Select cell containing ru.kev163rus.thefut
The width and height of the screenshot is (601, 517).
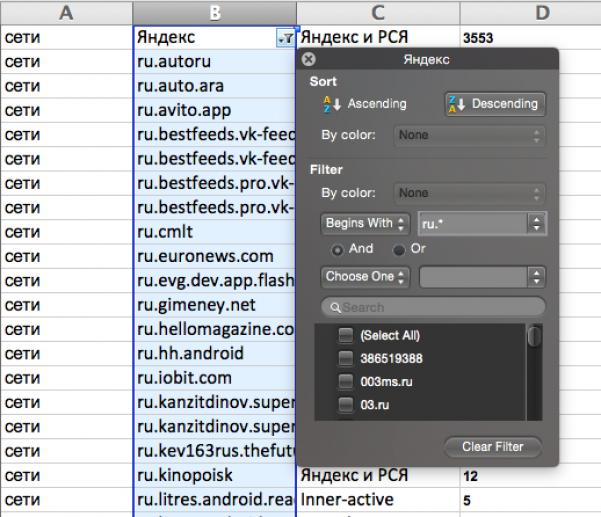click(215, 451)
